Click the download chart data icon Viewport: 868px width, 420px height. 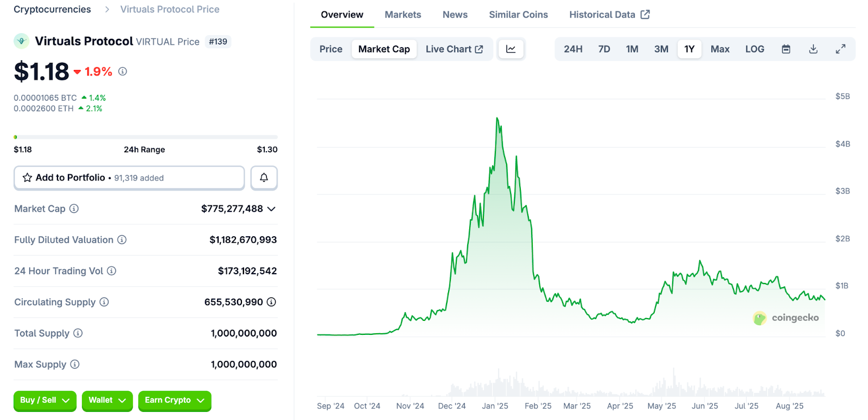[x=813, y=49]
